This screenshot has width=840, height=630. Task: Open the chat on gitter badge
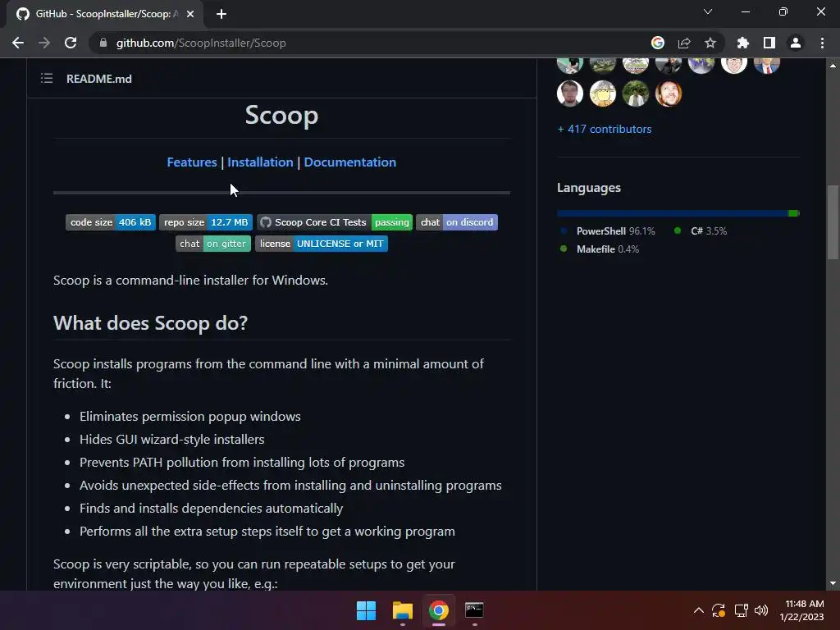tap(213, 244)
